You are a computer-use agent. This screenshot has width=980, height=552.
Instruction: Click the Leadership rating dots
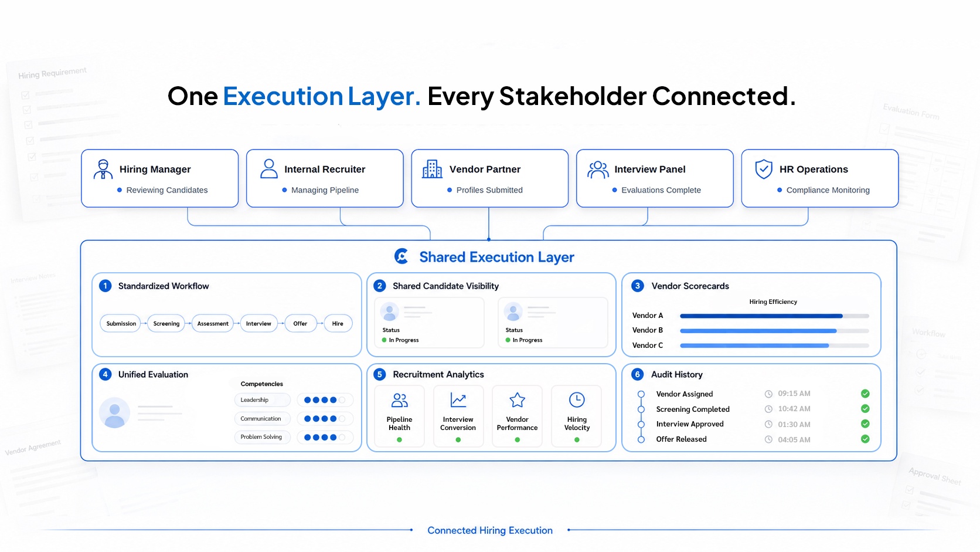coord(325,400)
